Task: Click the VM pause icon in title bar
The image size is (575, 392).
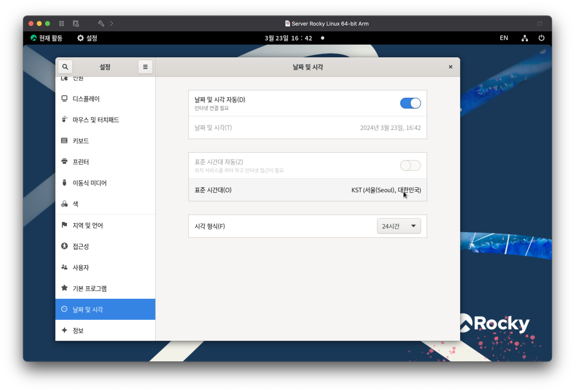Action: (x=62, y=24)
